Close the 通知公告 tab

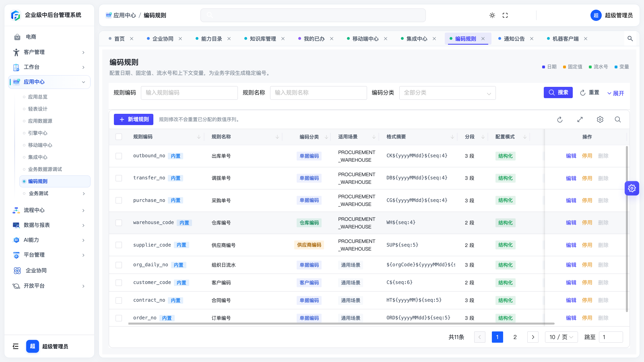532,39
